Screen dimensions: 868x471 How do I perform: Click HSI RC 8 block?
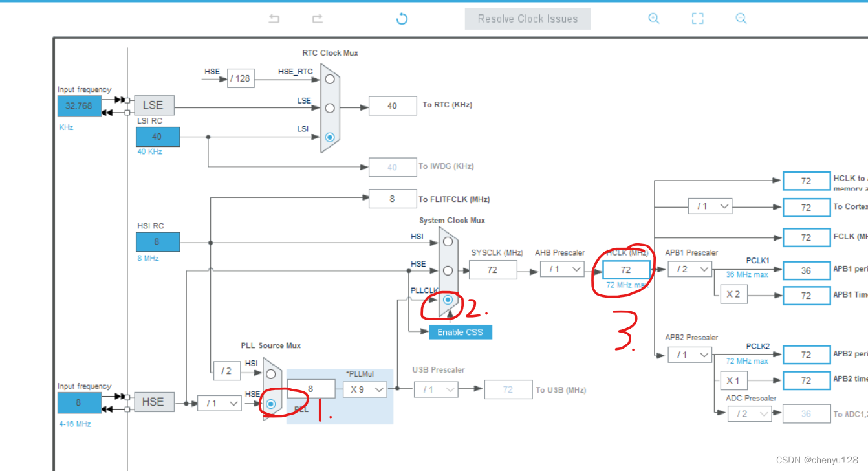157,242
